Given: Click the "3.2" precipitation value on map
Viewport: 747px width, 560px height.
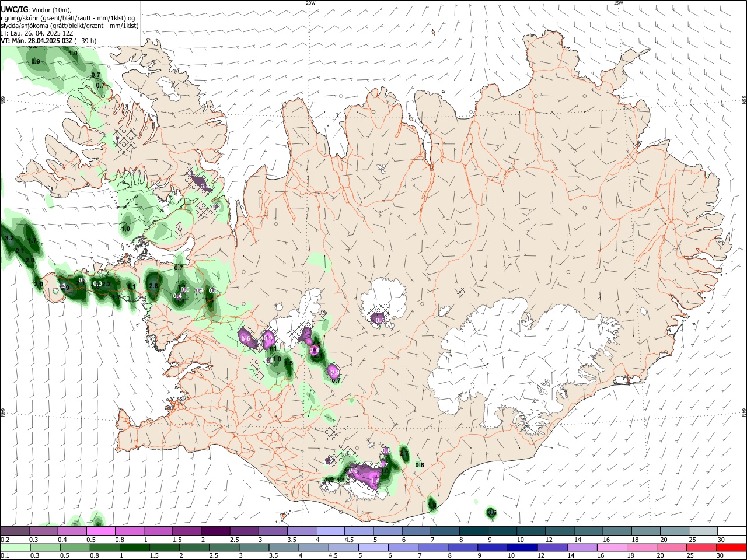Looking at the screenshot, I should coord(9,239).
